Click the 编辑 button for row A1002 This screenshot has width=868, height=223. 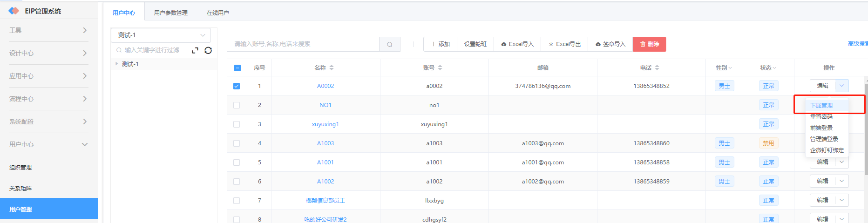[823, 181]
